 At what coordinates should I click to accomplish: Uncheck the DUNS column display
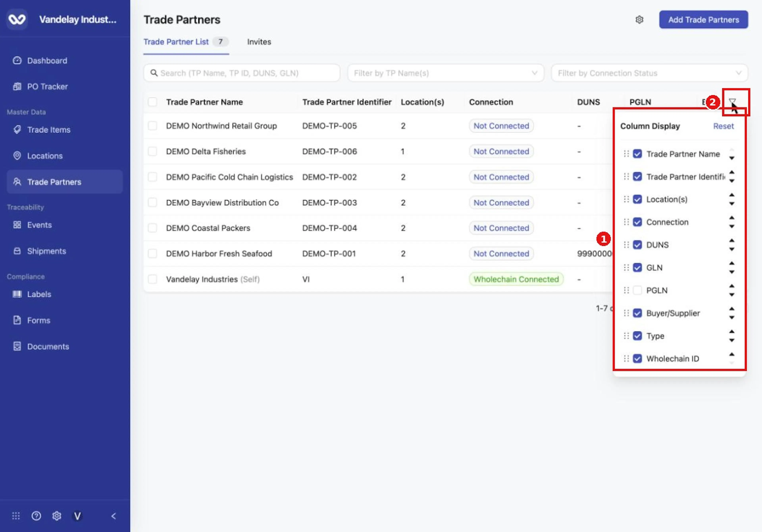[637, 244]
